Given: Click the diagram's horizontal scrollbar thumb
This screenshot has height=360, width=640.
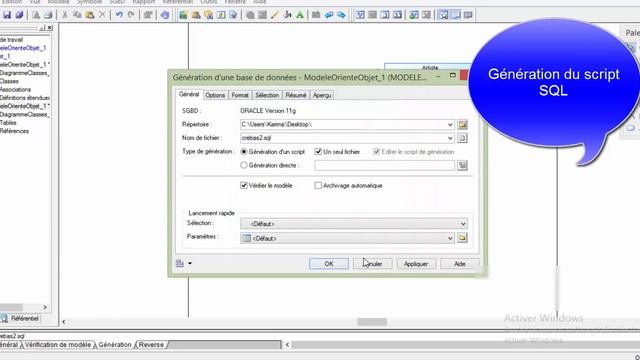Looking at the screenshot, I should 372,322.
